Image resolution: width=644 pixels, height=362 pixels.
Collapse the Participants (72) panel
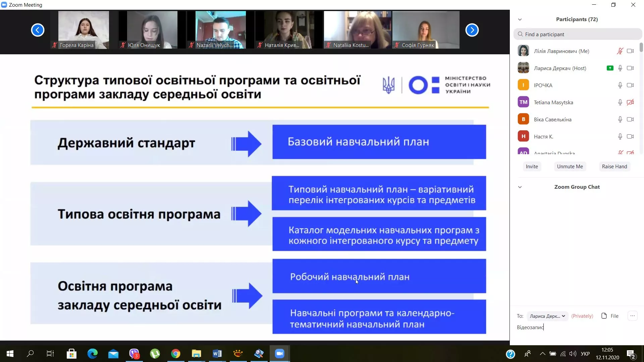click(x=520, y=19)
